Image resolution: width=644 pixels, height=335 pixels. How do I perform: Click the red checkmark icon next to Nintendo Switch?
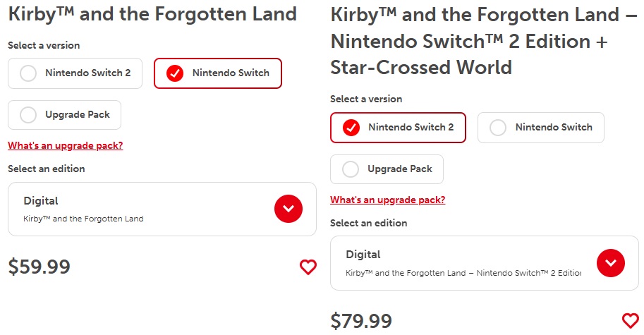[x=174, y=73]
